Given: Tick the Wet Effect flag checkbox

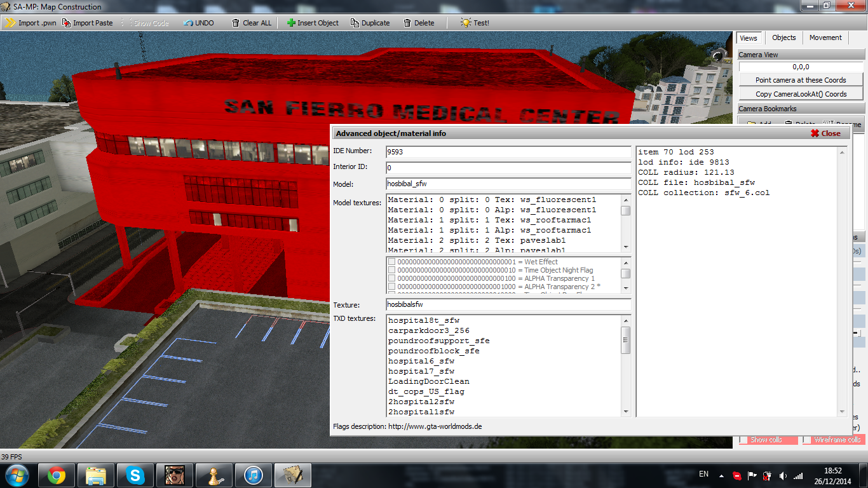Looking at the screenshot, I should 392,262.
